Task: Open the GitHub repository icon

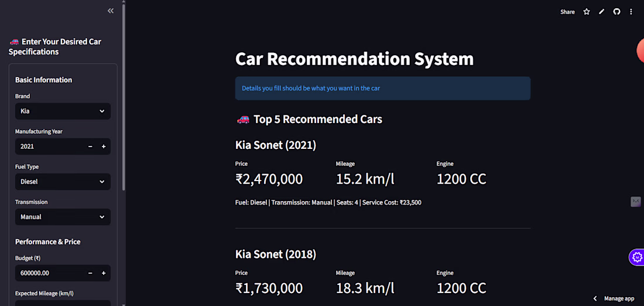Action: [616, 12]
